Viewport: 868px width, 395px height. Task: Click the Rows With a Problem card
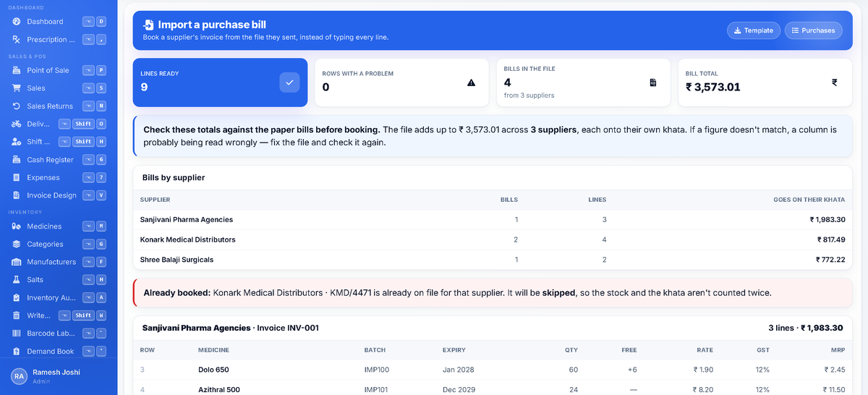pos(401,82)
